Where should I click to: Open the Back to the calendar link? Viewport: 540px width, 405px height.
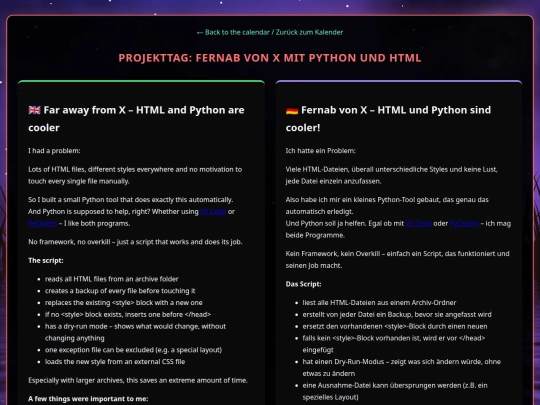270,32
